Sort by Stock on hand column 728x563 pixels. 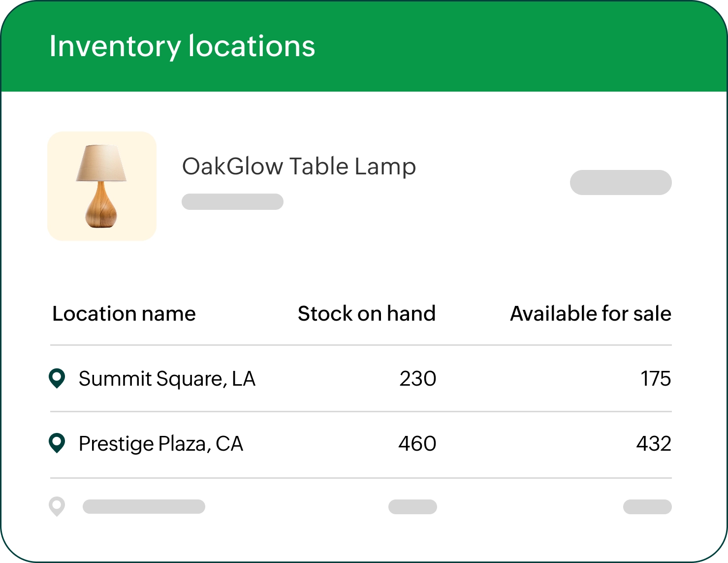[x=367, y=314]
